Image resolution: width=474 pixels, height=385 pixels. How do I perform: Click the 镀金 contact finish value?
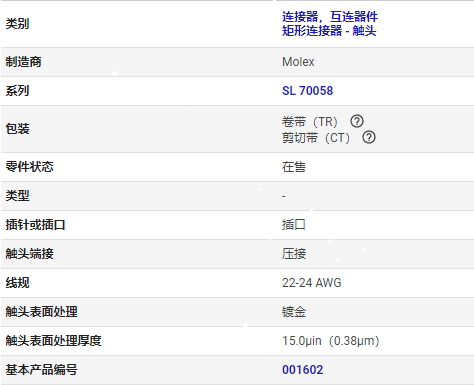coord(294,312)
